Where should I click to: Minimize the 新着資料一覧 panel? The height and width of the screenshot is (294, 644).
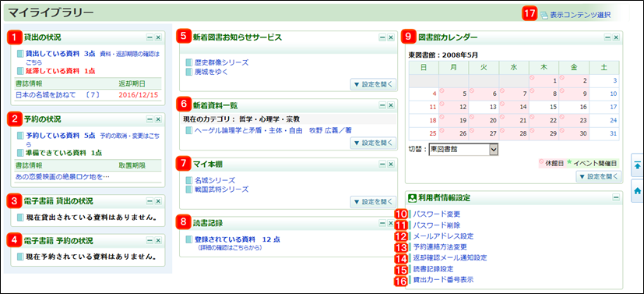click(382, 105)
